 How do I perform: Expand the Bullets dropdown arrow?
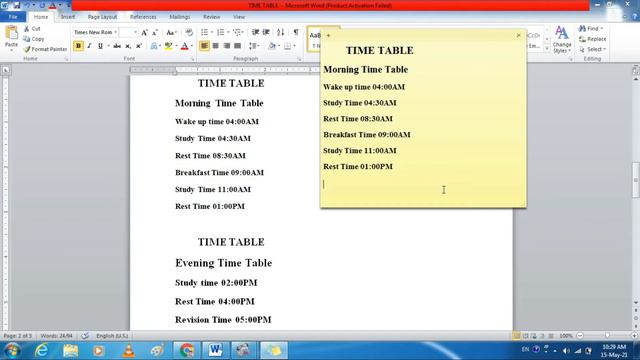coord(212,32)
